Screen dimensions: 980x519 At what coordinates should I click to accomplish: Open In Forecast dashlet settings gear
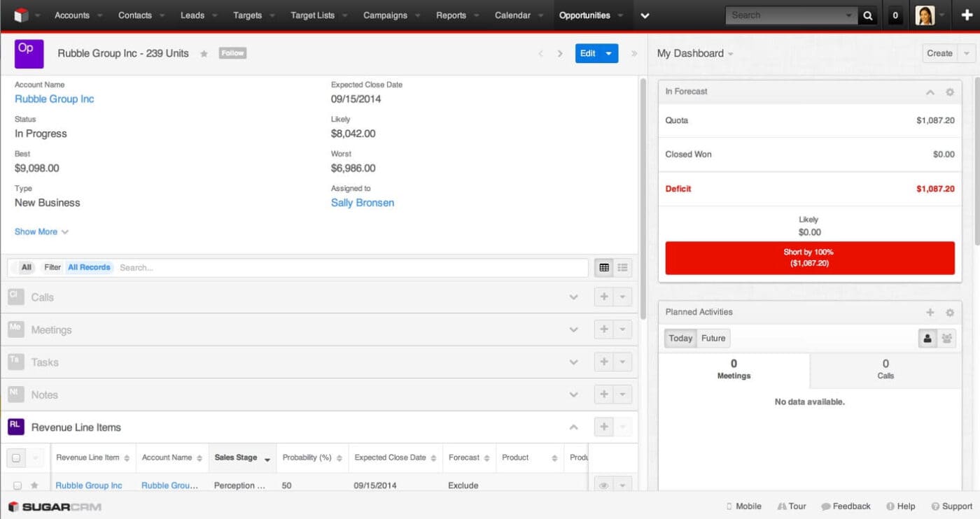click(x=950, y=92)
